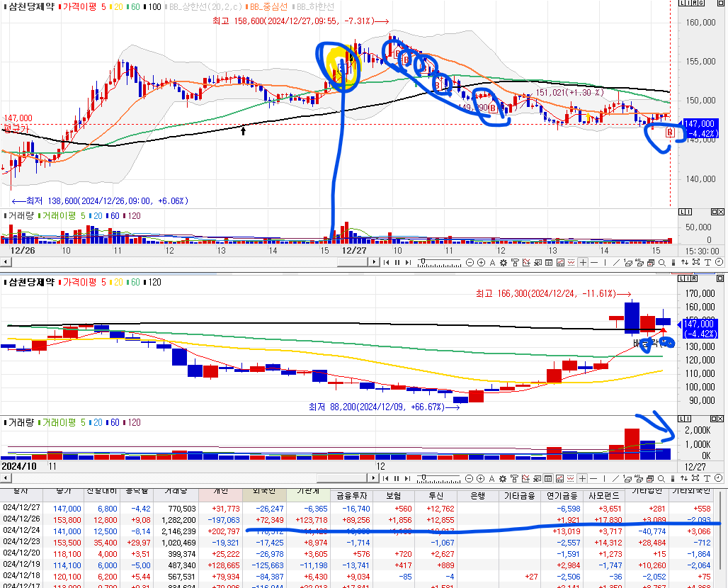Open gear settings in intraday chart toolbar
The width and height of the screenshot is (728, 588).
[504, 262]
